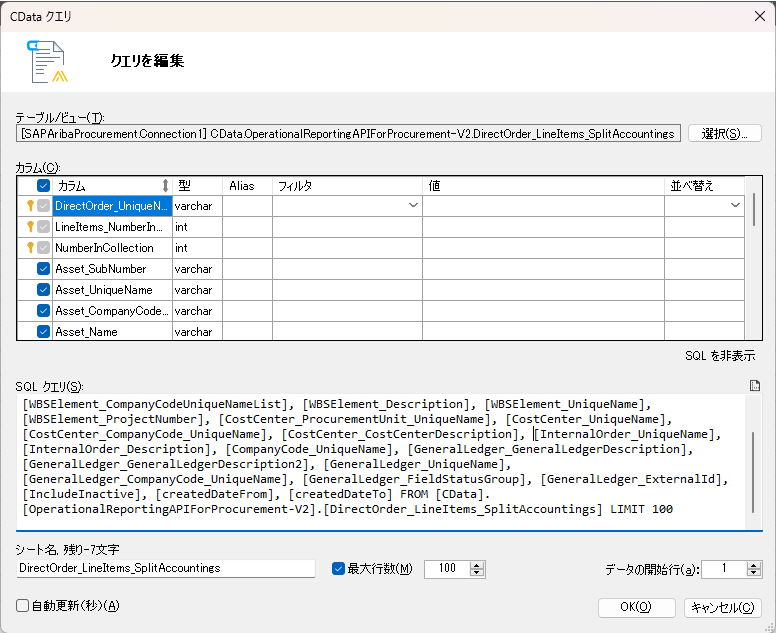Click the query document icon in header
This screenshot has width=776, height=633.
pos(47,62)
